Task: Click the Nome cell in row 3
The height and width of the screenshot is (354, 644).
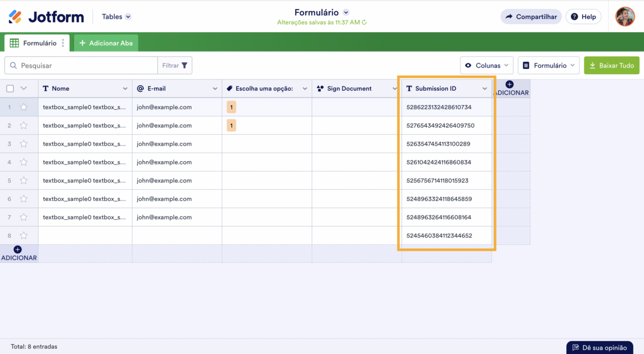Action: pyautogui.click(x=85, y=143)
